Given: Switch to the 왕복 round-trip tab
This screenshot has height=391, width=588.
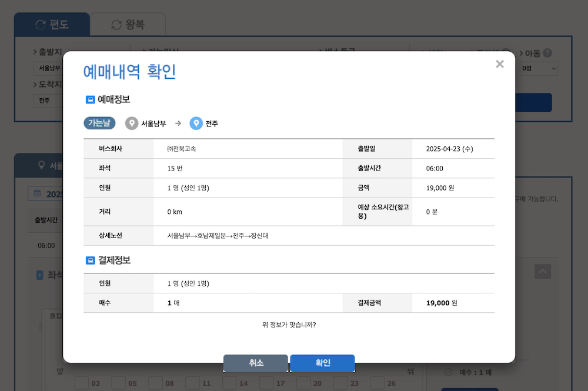Looking at the screenshot, I should [127, 25].
